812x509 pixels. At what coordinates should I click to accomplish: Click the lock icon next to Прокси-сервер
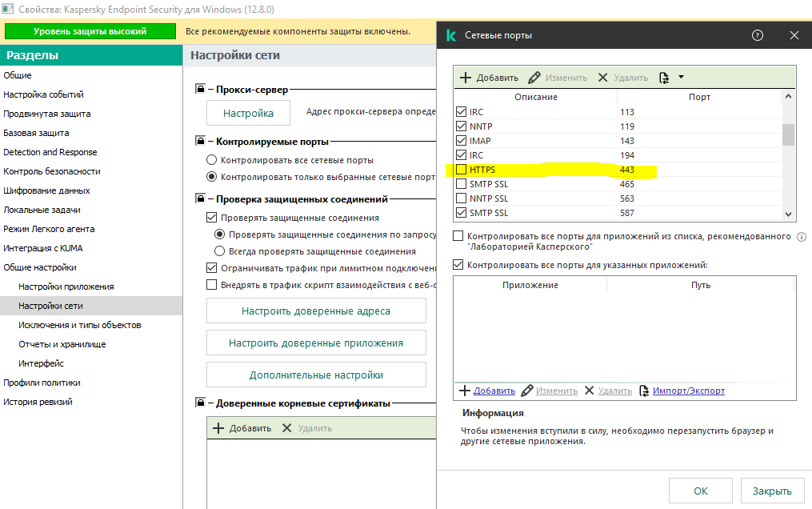pos(201,90)
